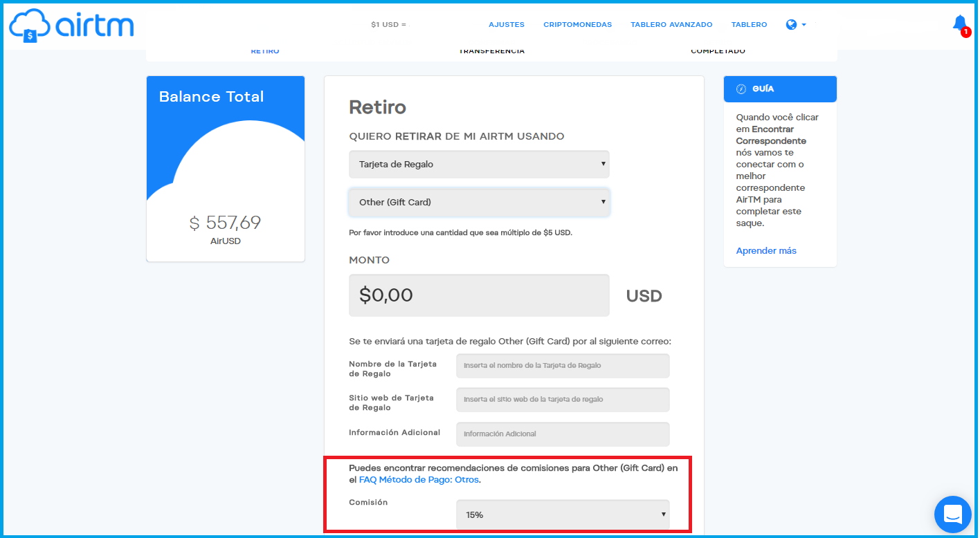Image resolution: width=980 pixels, height=538 pixels.
Task: Open the Comisión 15% dropdown
Action: [x=563, y=514]
